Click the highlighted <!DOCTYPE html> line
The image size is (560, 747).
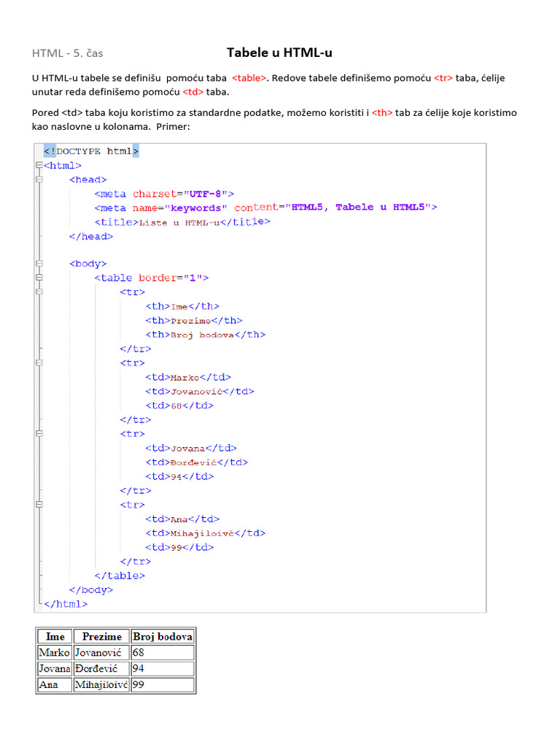pyautogui.click(x=91, y=151)
